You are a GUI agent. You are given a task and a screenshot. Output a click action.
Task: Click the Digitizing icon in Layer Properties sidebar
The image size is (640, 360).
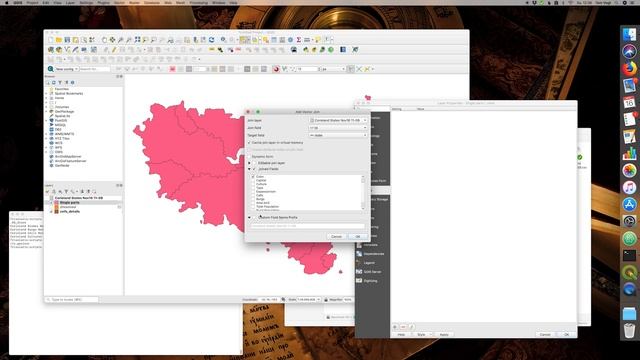tap(359, 281)
